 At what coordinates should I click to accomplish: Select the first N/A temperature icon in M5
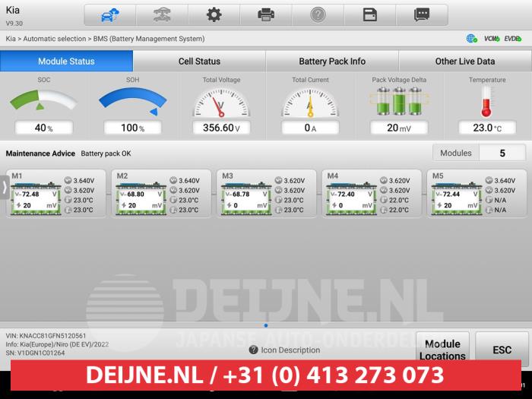[489, 200]
